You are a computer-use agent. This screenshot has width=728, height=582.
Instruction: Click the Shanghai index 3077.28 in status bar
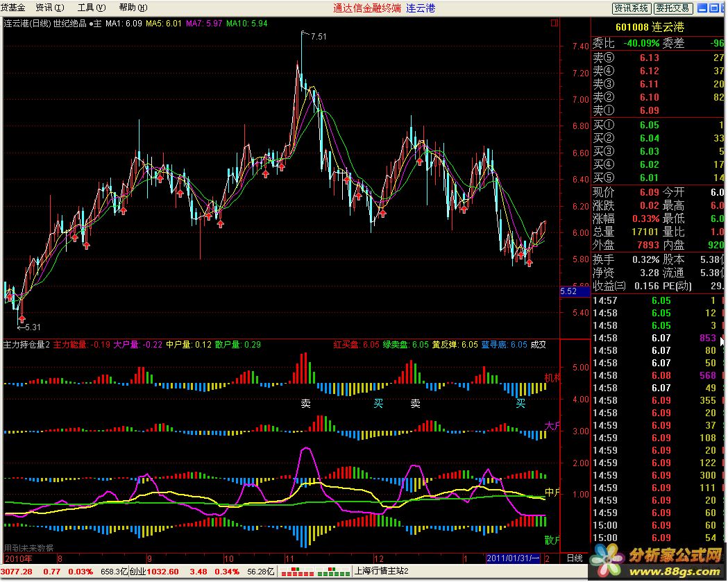point(17,572)
